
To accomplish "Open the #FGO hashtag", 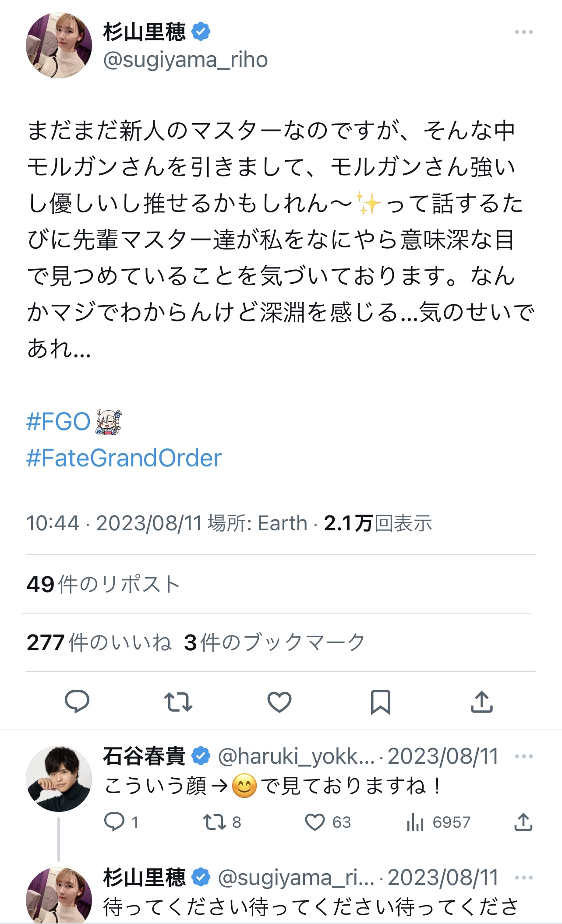I will click(x=58, y=422).
